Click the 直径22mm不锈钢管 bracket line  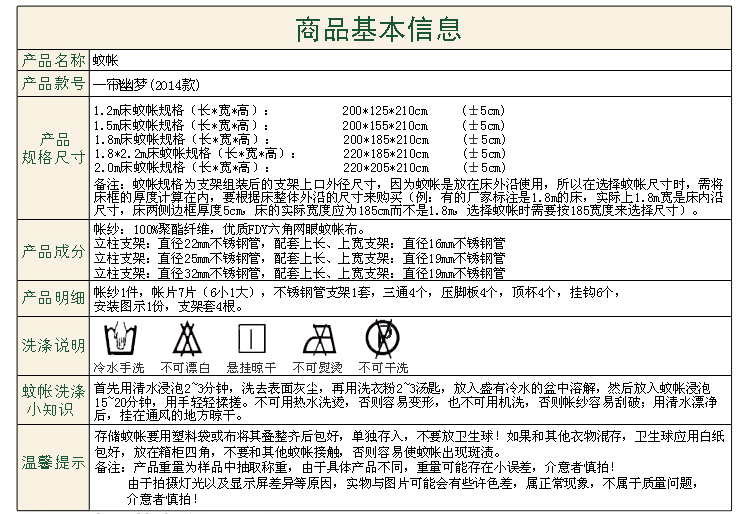[299, 243]
